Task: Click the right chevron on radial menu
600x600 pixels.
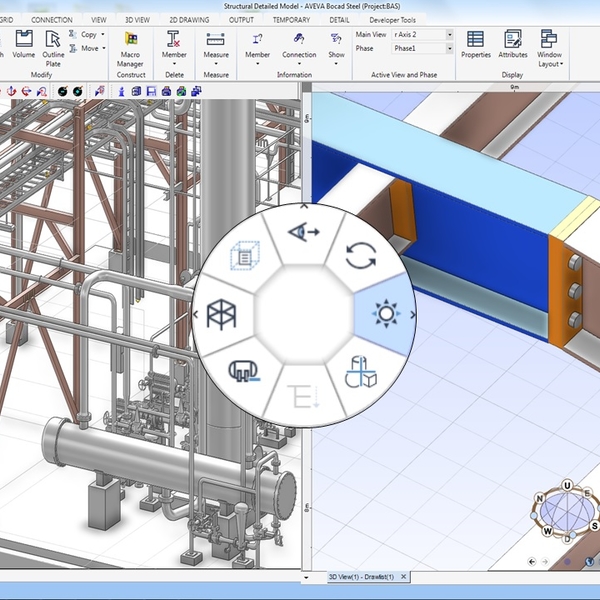Action: [413, 315]
